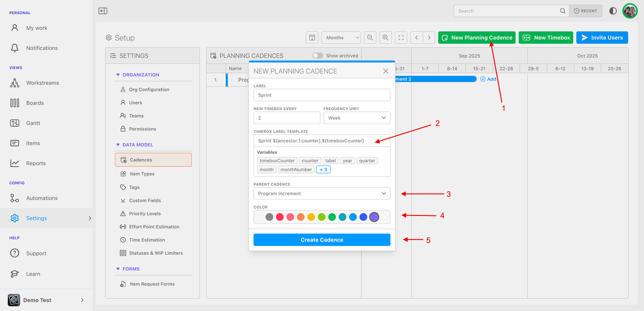Collapse the Organization settings section

pos(118,75)
